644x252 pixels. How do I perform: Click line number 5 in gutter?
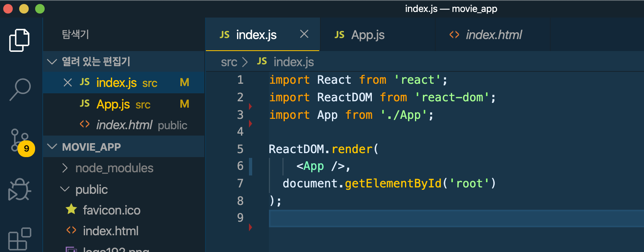pos(240,149)
